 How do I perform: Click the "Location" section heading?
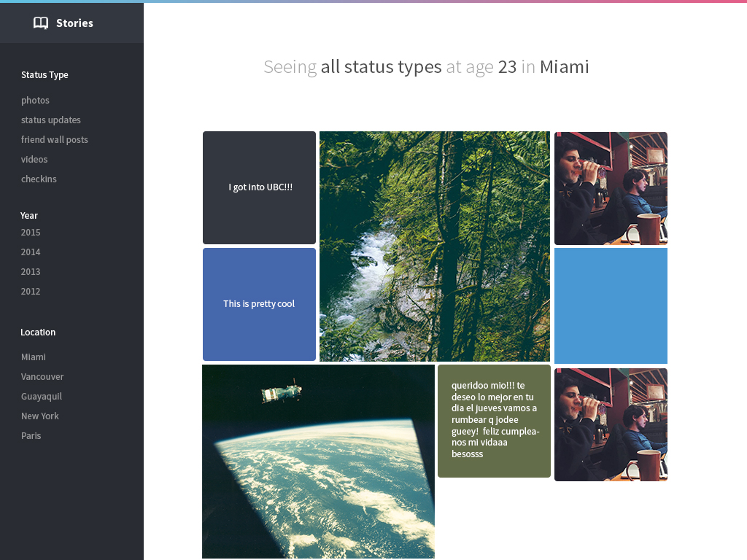click(38, 332)
